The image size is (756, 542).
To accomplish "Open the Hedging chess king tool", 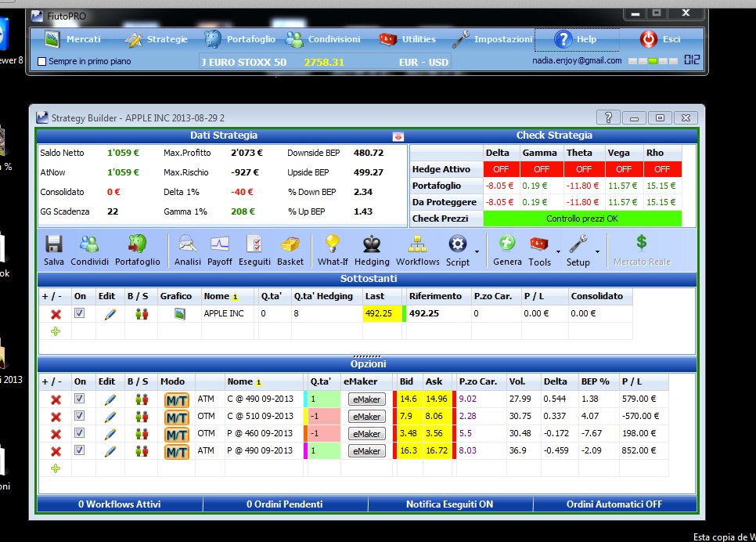I will point(372,244).
